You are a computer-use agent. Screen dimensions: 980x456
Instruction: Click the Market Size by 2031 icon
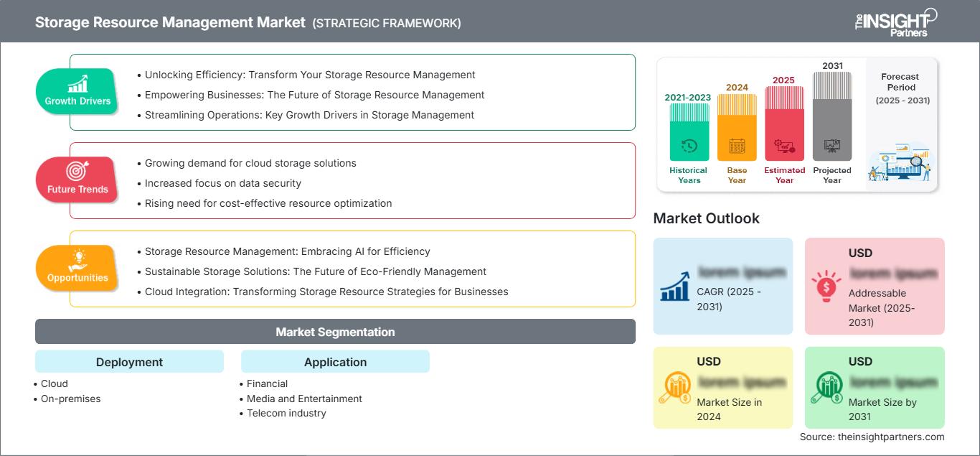826,388
